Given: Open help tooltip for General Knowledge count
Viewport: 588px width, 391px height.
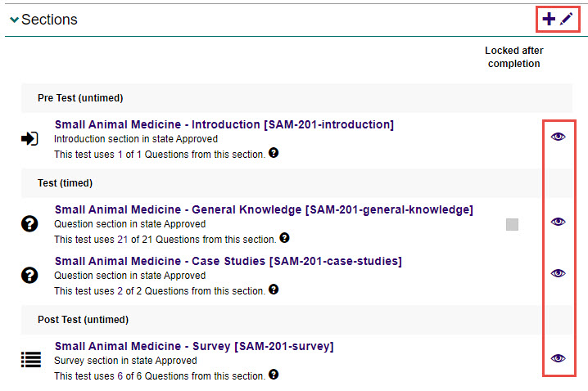Looking at the screenshot, I should tap(283, 238).
